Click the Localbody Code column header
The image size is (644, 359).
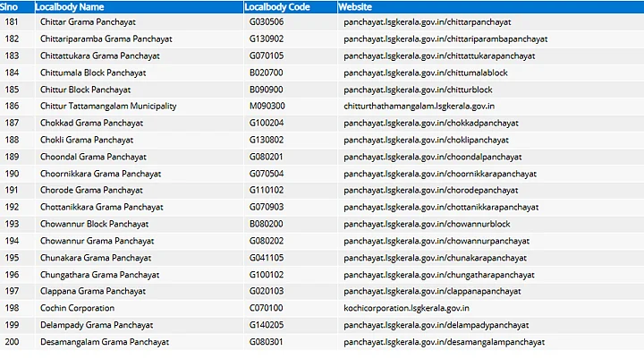(x=277, y=7)
